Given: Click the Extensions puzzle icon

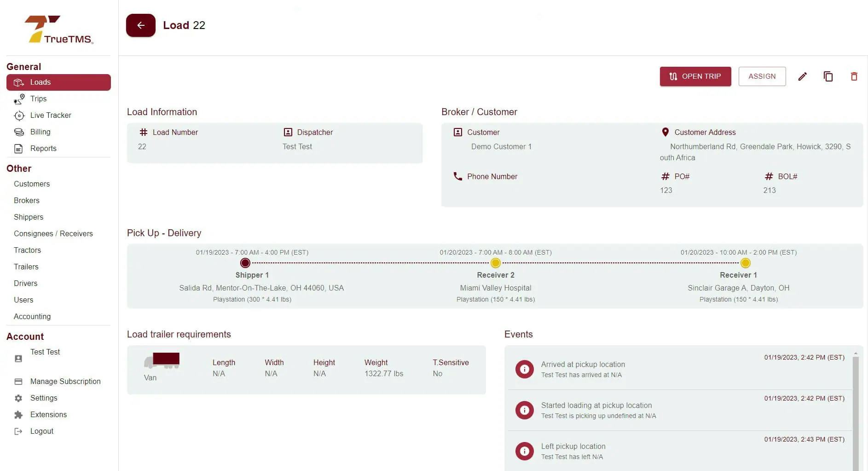Looking at the screenshot, I should click(19, 414).
